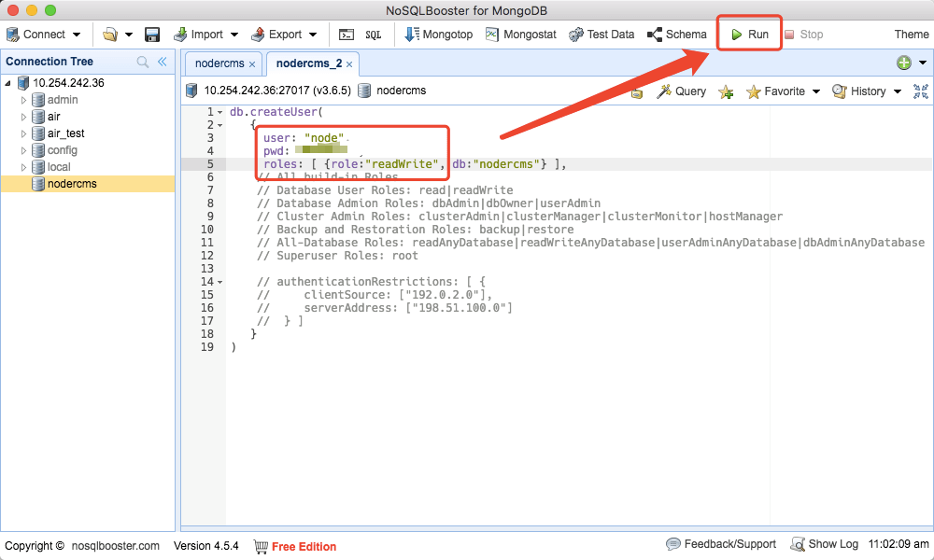Click the SQL query icon
934x560 pixels.
tap(374, 35)
